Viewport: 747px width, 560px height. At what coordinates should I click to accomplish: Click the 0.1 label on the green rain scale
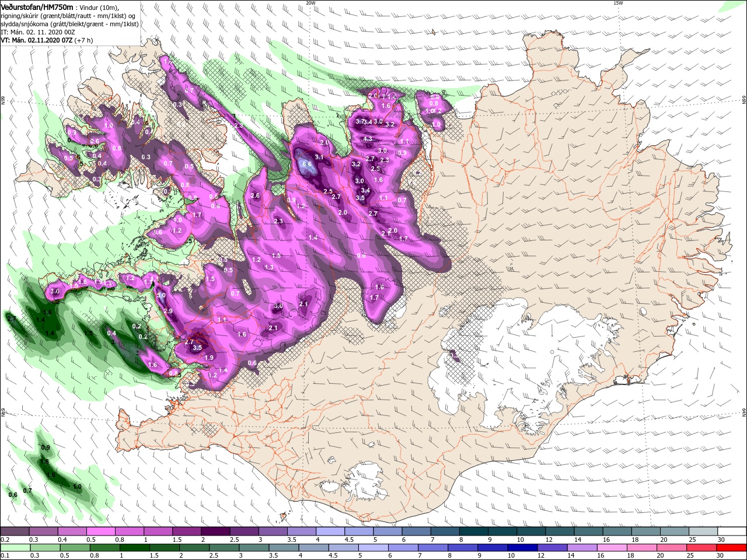point(5,555)
